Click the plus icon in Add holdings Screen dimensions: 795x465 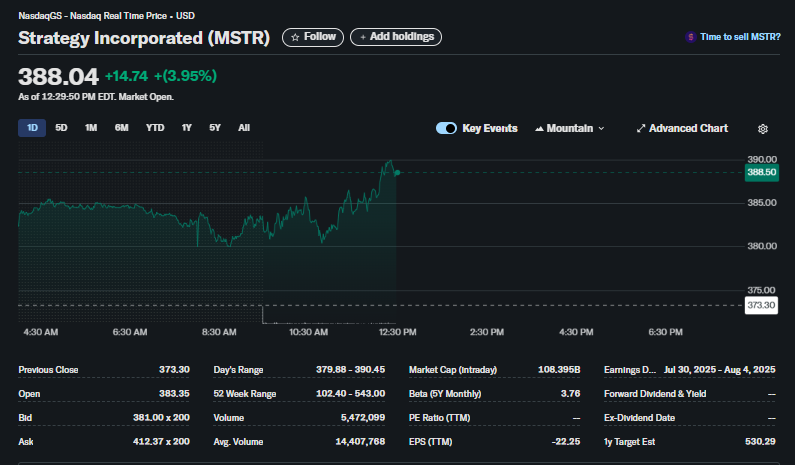363,37
